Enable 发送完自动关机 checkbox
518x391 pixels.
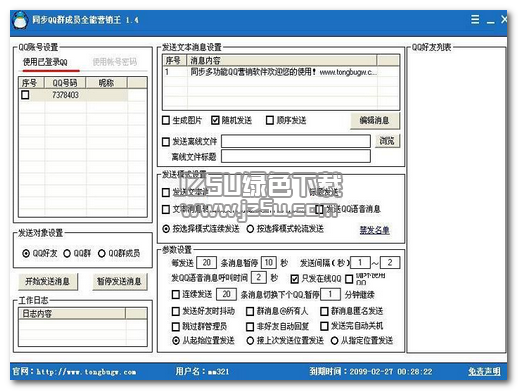coord(324,326)
